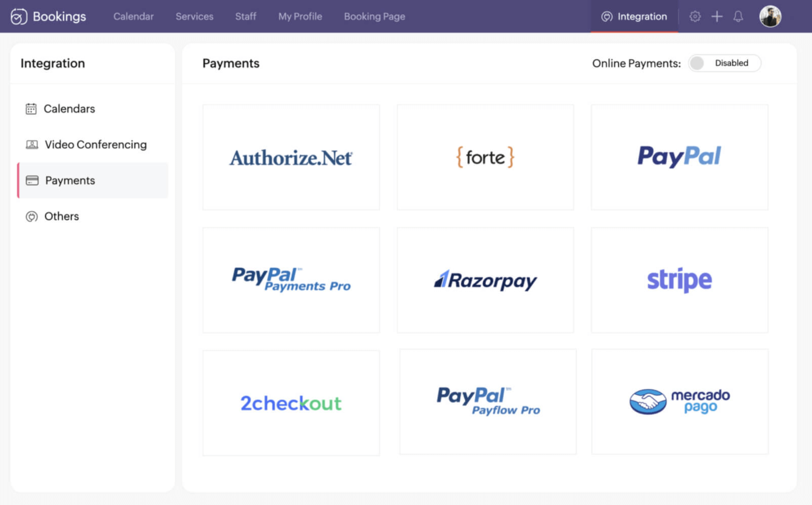
Task: Click the Calendars integration icon
Action: (31, 109)
